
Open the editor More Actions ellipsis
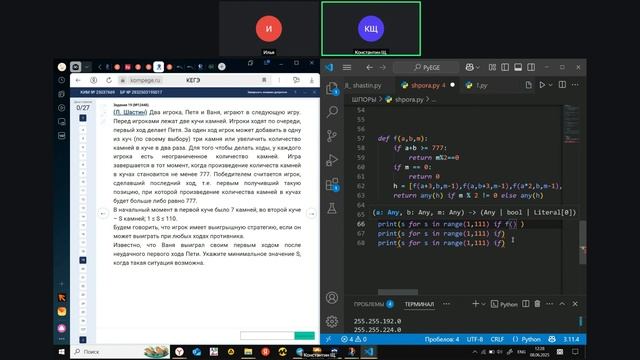tap(575, 85)
